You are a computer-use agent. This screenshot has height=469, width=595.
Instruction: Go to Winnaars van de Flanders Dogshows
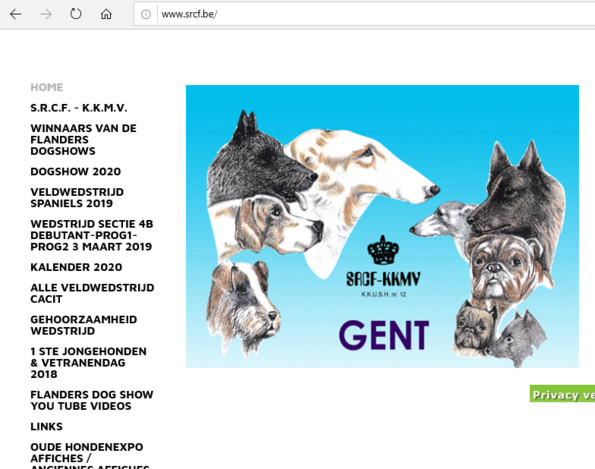click(x=83, y=140)
